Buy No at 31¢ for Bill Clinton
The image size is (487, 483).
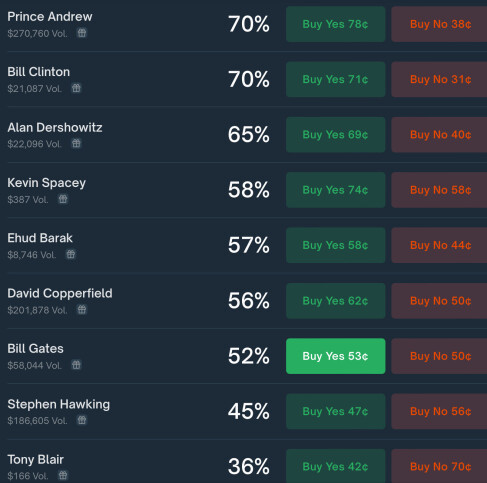pos(439,79)
